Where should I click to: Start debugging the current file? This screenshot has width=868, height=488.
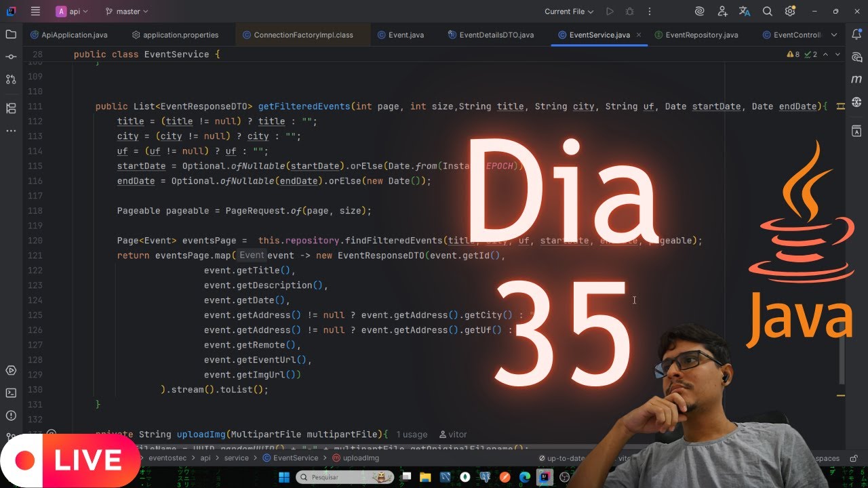pyautogui.click(x=629, y=12)
